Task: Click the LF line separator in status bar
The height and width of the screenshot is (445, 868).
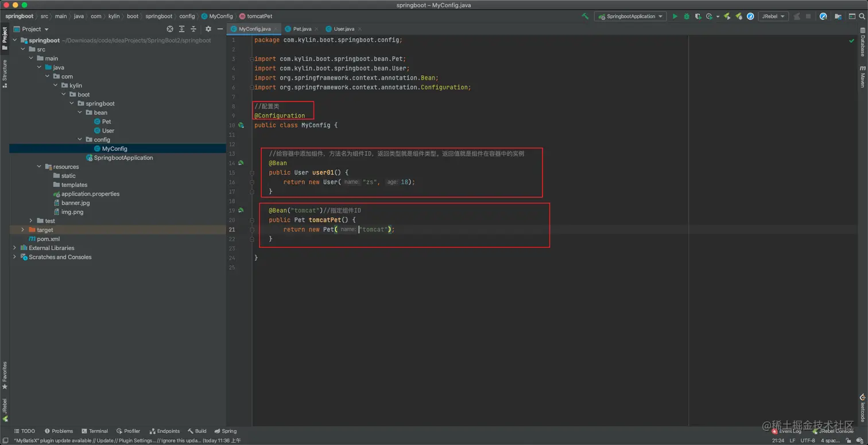Action: point(792,440)
